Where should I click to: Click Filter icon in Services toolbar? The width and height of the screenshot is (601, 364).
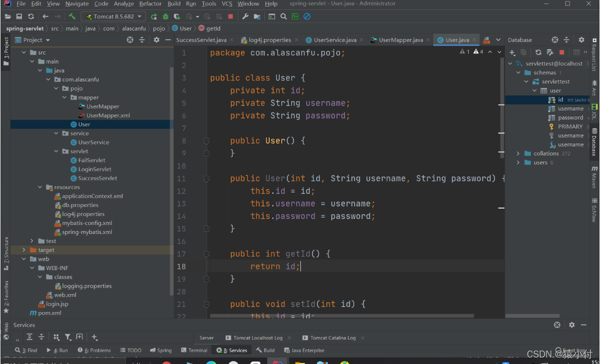[68, 337]
